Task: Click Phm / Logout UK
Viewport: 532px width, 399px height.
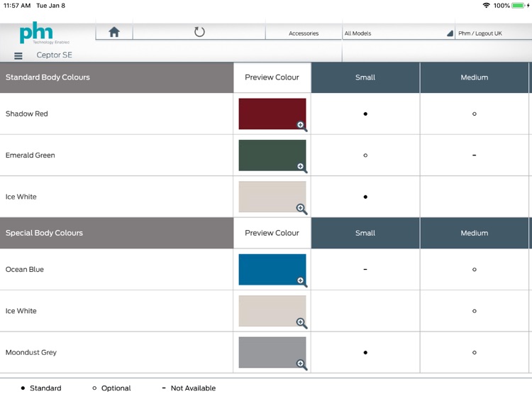Action: (x=480, y=33)
